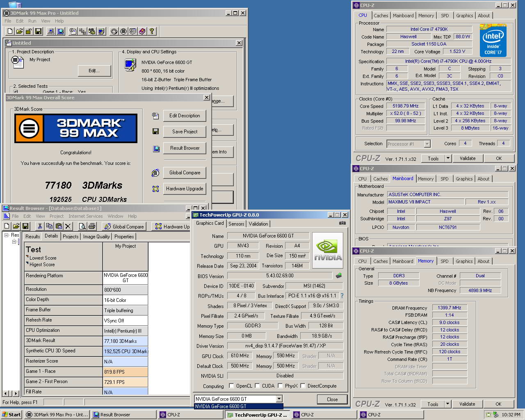The height and width of the screenshot is (420, 525).
Task: Select the Image Quality tab in Result Browser
Action: pyautogui.click(x=96, y=237)
